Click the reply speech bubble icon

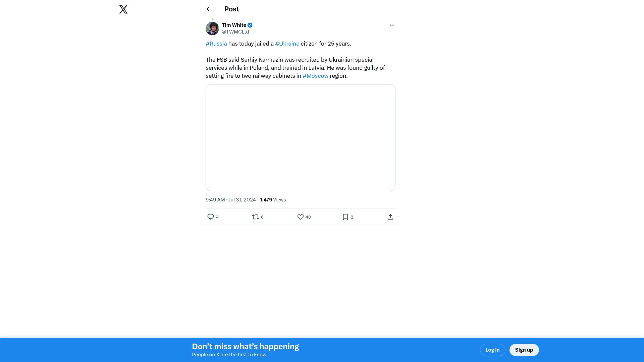pos(211,217)
